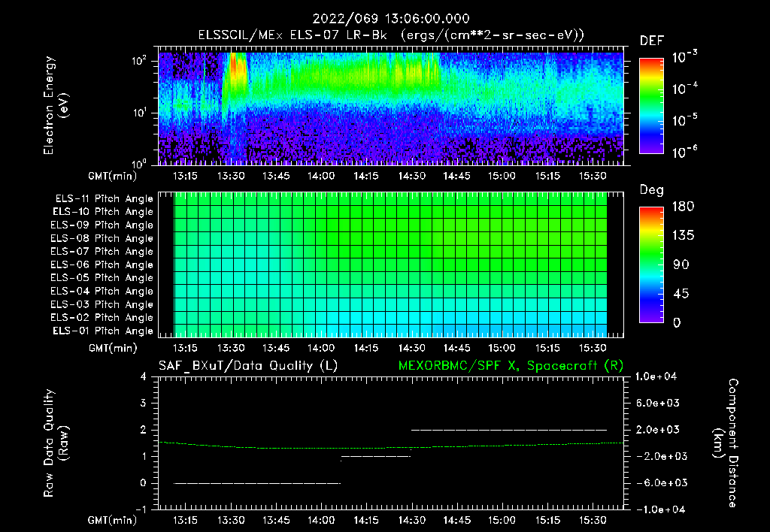Click the DEF legend label
This screenshot has height=532, width=770.
(x=652, y=41)
